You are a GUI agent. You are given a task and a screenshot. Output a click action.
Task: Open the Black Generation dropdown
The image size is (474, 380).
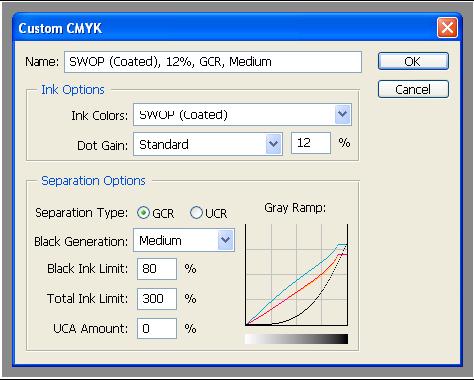184,240
